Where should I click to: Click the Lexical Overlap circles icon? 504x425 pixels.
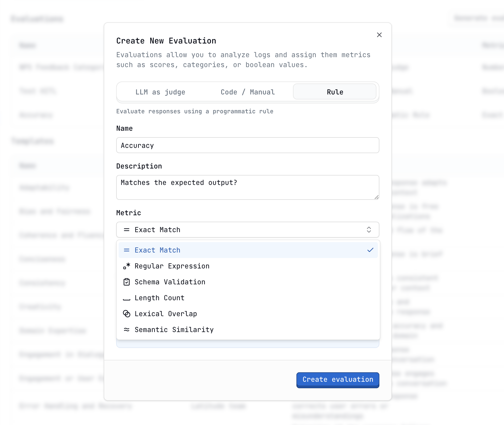pos(127,314)
